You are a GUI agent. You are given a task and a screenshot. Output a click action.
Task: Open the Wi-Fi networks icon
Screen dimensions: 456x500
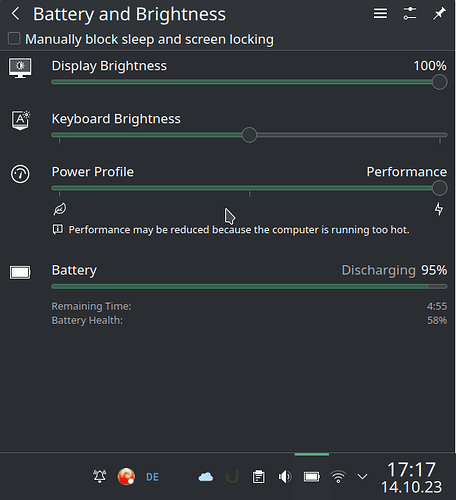[338, 477]
